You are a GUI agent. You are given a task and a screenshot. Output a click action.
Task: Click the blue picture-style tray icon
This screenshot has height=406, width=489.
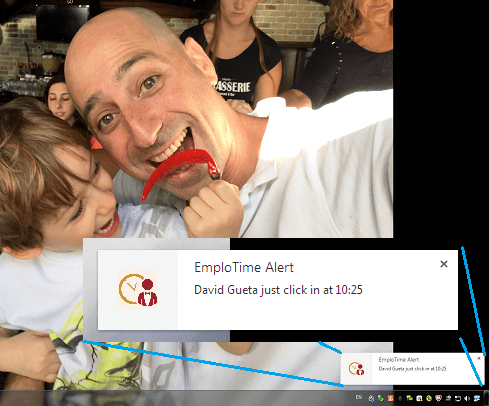click(419, 398)
